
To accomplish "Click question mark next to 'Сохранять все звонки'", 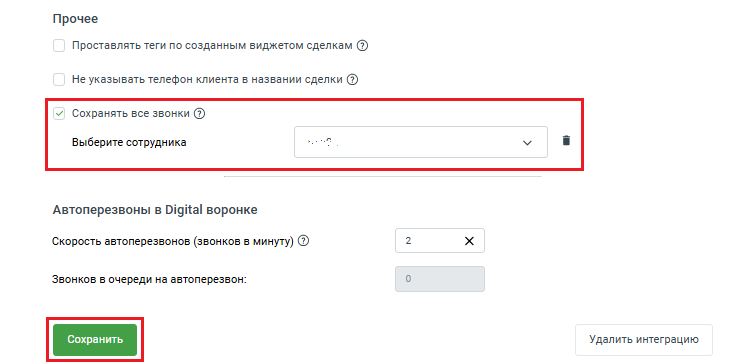I will (x=199, y=114).
